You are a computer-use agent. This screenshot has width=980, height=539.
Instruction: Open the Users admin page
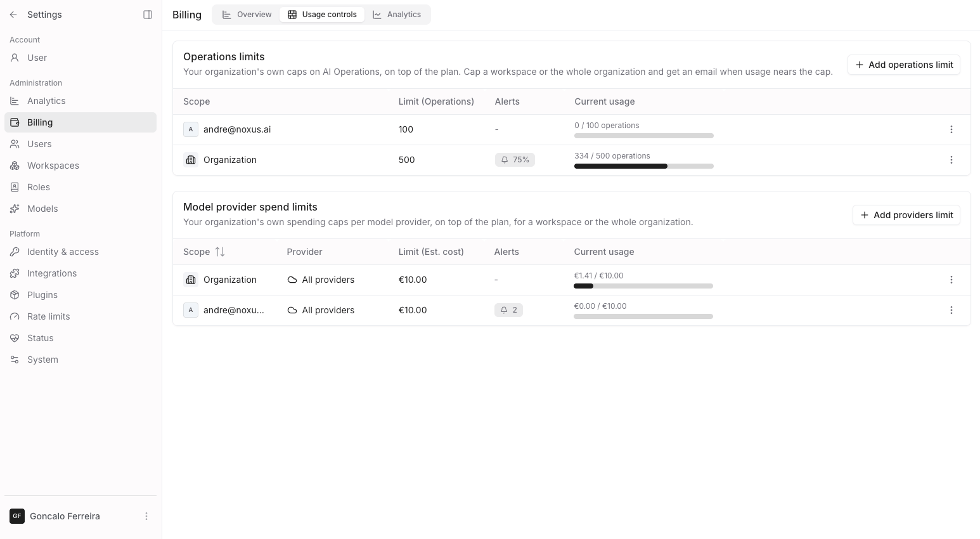81,144
